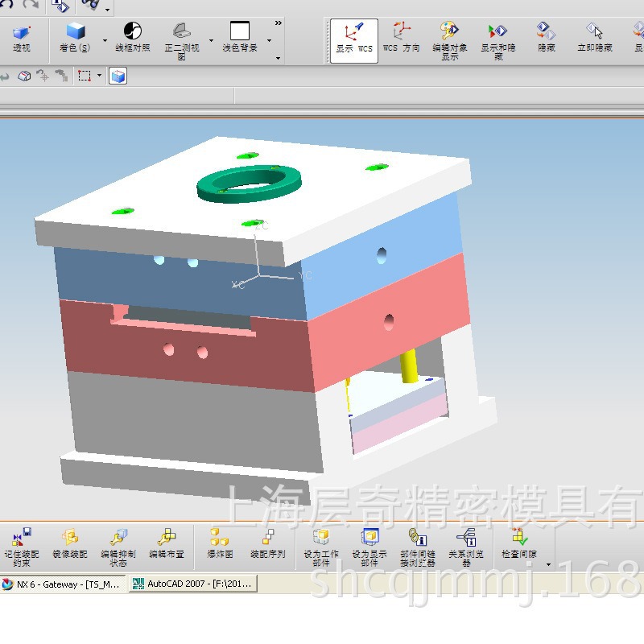The image size is (644, 644).
Task: Switch to AutoCAD 2007 taskbar button
Action: tap(193, 584)
